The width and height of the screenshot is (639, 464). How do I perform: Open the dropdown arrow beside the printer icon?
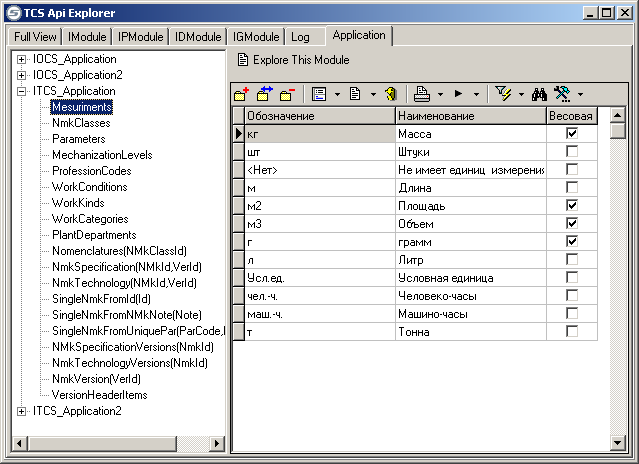click(440, 96)
